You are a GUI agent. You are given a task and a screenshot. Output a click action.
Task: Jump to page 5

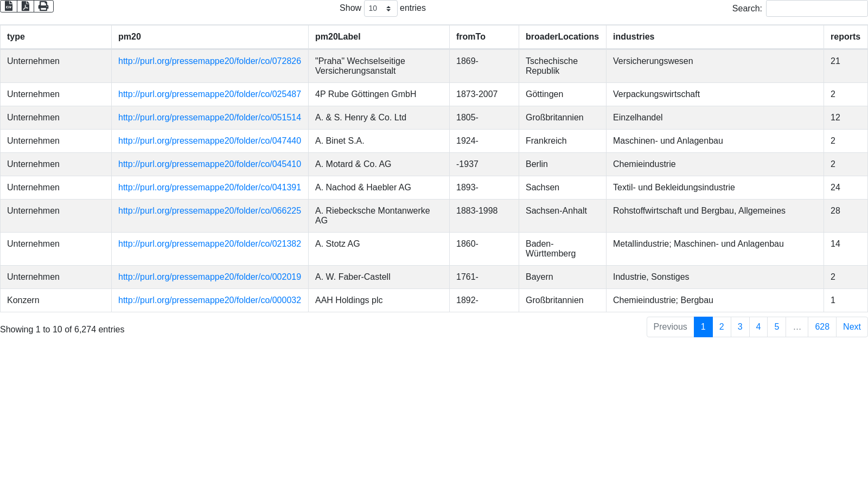(776, 327)
